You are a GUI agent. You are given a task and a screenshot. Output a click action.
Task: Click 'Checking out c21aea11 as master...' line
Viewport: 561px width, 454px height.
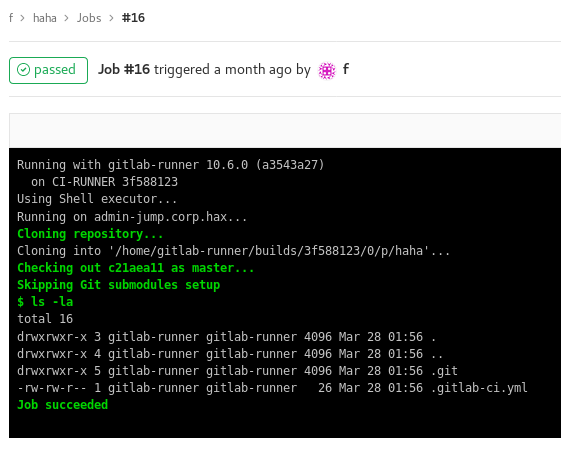click(136, 268)
